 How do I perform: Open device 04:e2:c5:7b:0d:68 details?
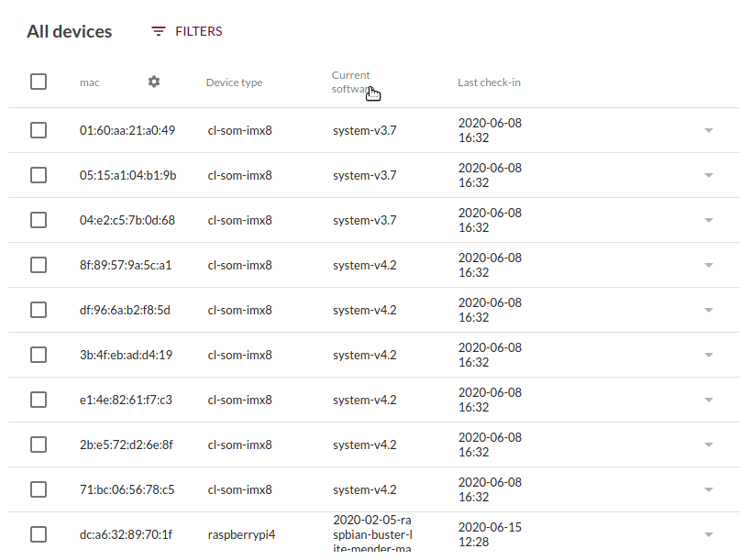click(708, 219)
